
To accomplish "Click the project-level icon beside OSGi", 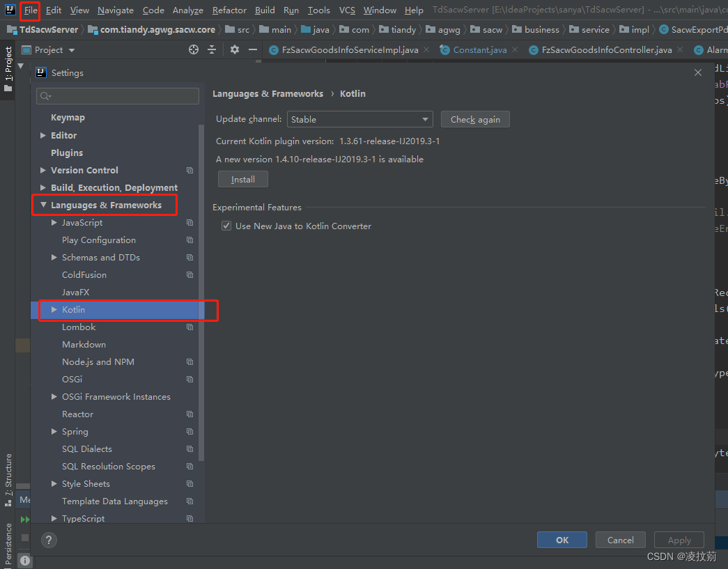I will (x=190, y=379).
